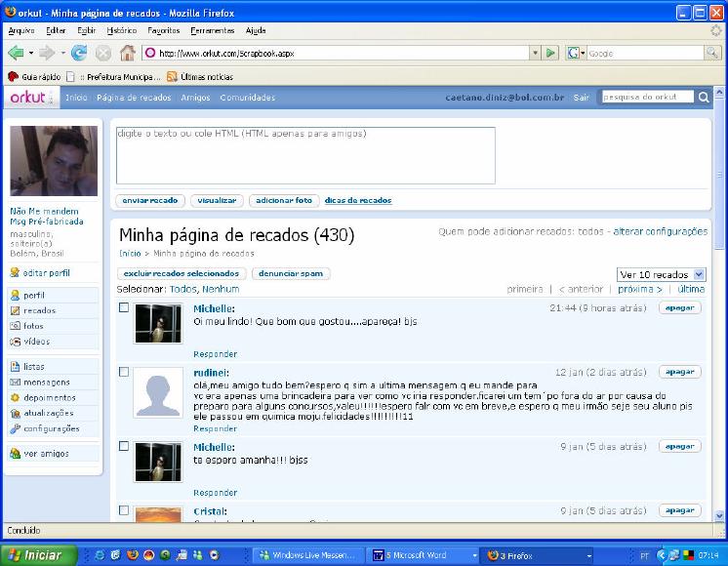Click the stop loading icon
The height and width of the screenshot is (566, 728).
click(103, 53)
